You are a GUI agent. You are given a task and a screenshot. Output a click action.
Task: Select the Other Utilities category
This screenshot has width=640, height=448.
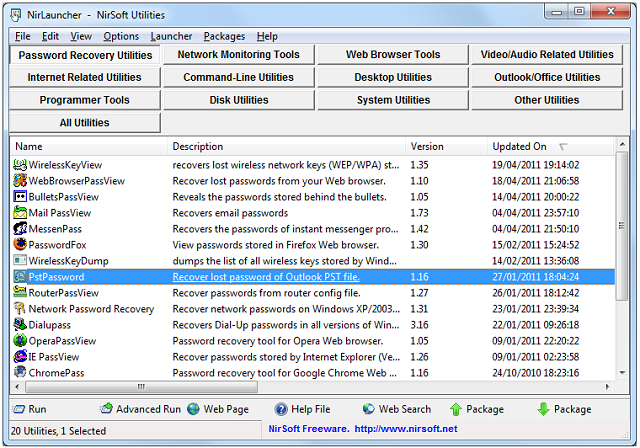pos(547,100)
